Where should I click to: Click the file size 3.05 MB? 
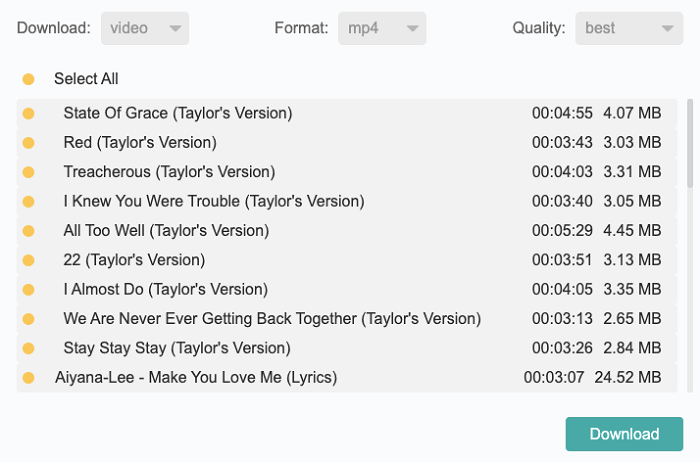(x=632, y=201)
